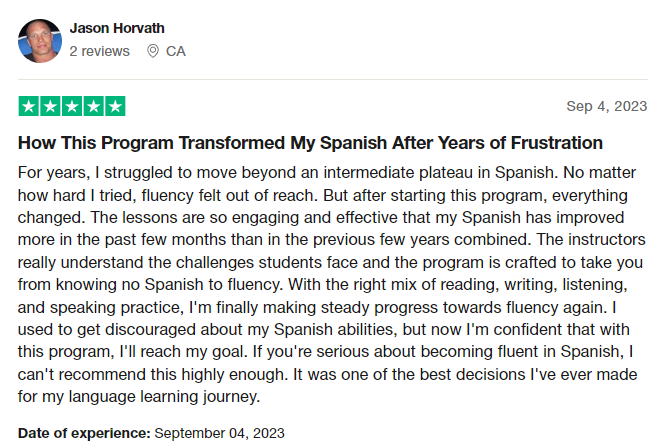The width and height of the screenshot is (663, 448).
Task: View the reviewer's 2 reviews count
Action: (x=99, y=51)
